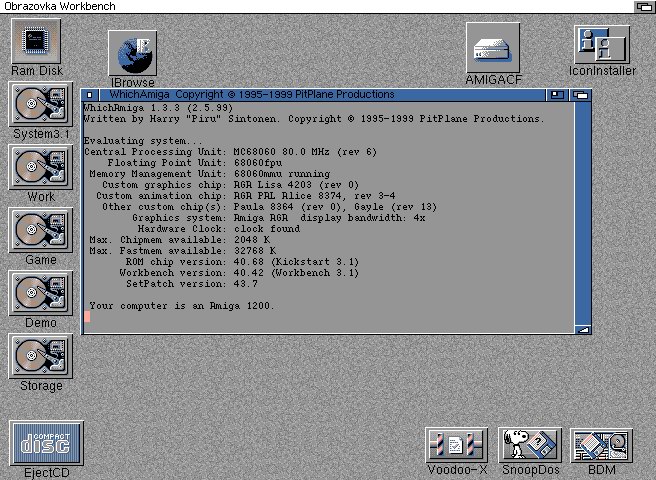Click the '40.68 (Kickstart 3.1)' ROM version

(296, 262)
